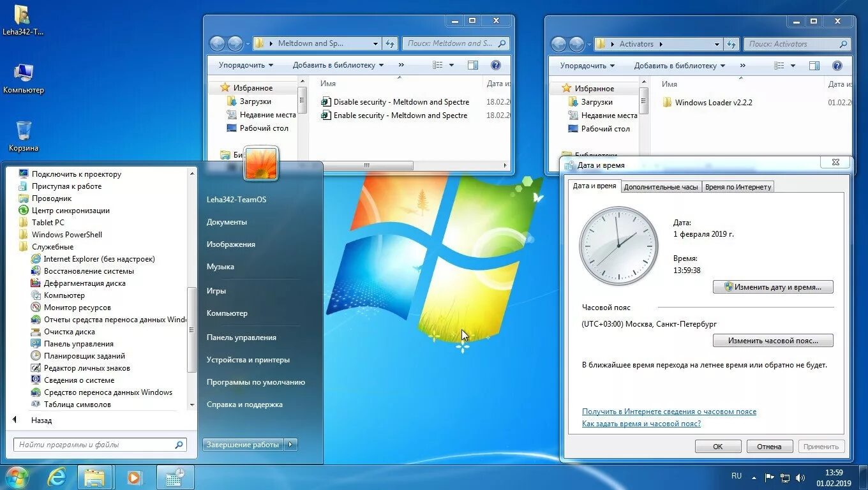Image resolution: width=868 pixels, height=490 pixels.
Task: Open Устройства и принтеры in Start menu
Action: coord(248,360)
